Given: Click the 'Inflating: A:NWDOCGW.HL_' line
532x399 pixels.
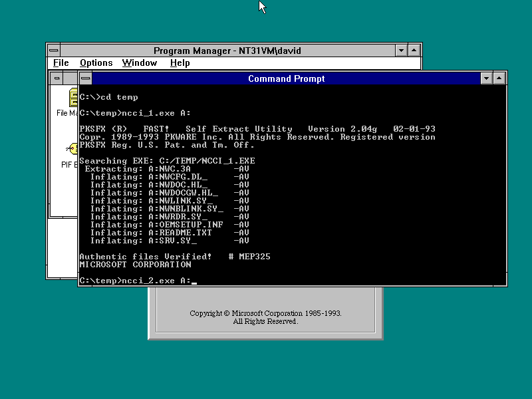Looking at the screenshot, I should pyautogui.click(x=170, y=193).
